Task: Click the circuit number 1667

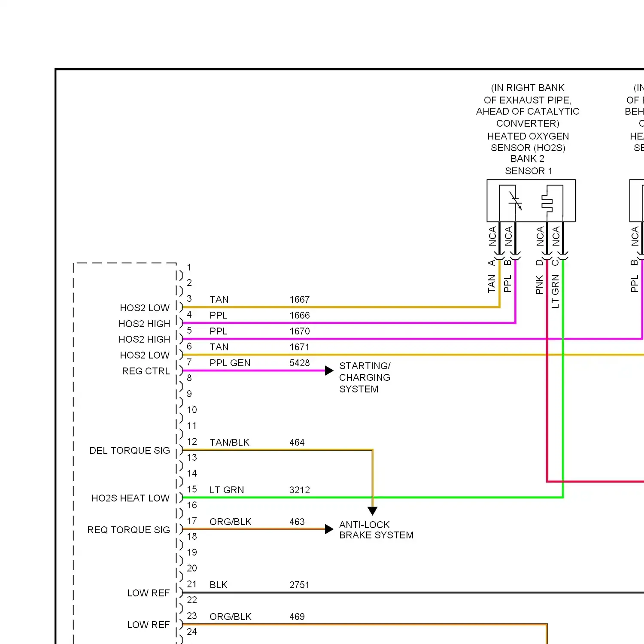Action: pos(299,299)
